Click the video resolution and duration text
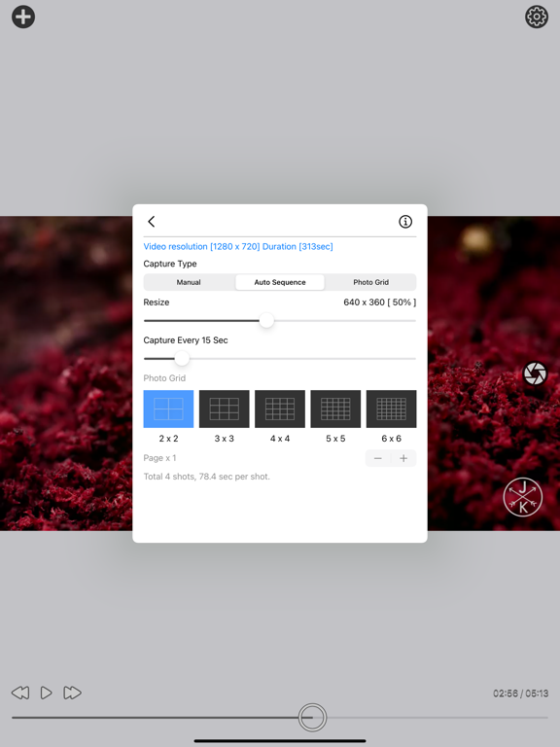Viewport: 560px width, 747px height. (x=238, y=246)
